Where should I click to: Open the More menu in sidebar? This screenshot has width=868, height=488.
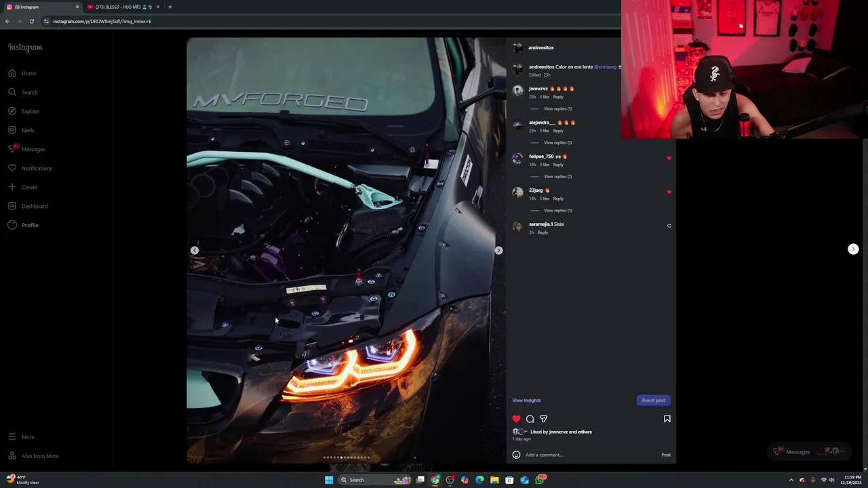(x=21, y=437)
